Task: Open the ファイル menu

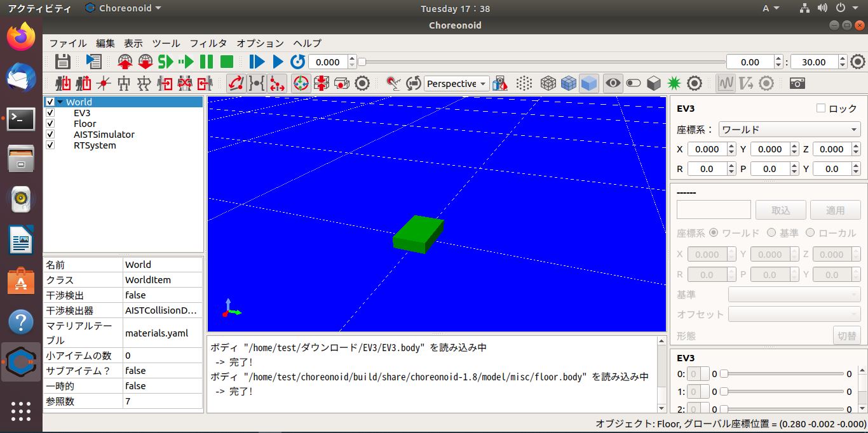Action: (68, 43)
